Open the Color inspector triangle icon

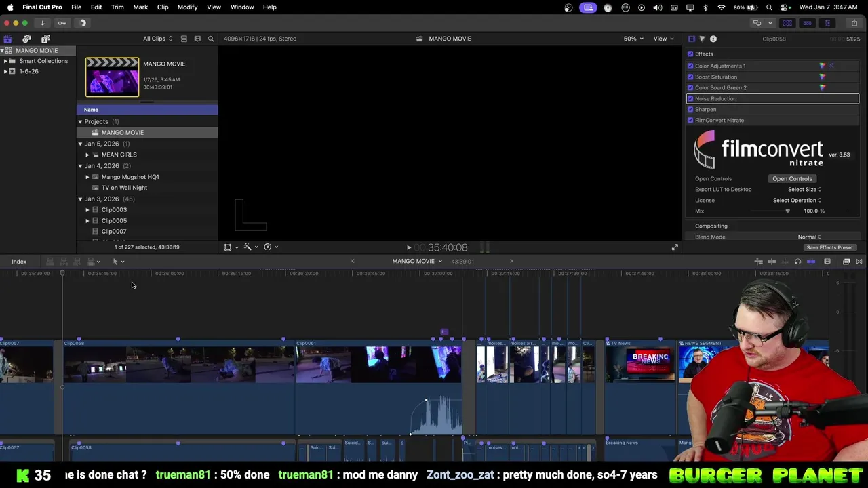click(702, 39)
